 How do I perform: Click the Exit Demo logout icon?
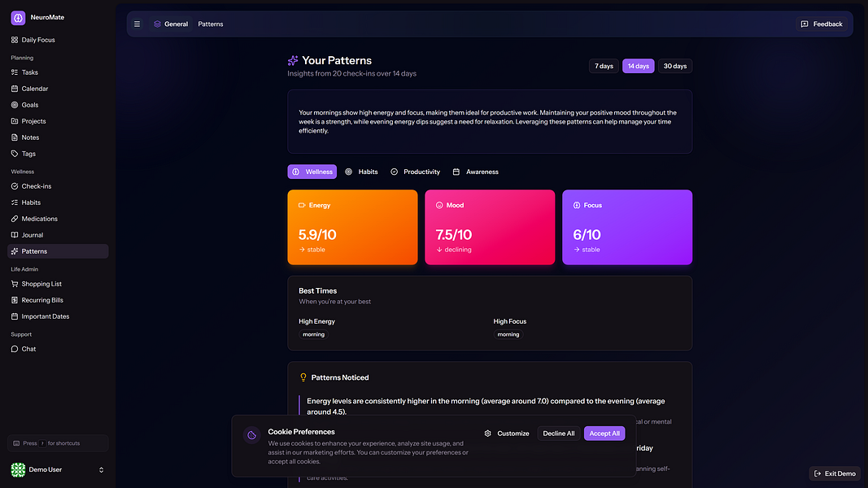[817, 473]
